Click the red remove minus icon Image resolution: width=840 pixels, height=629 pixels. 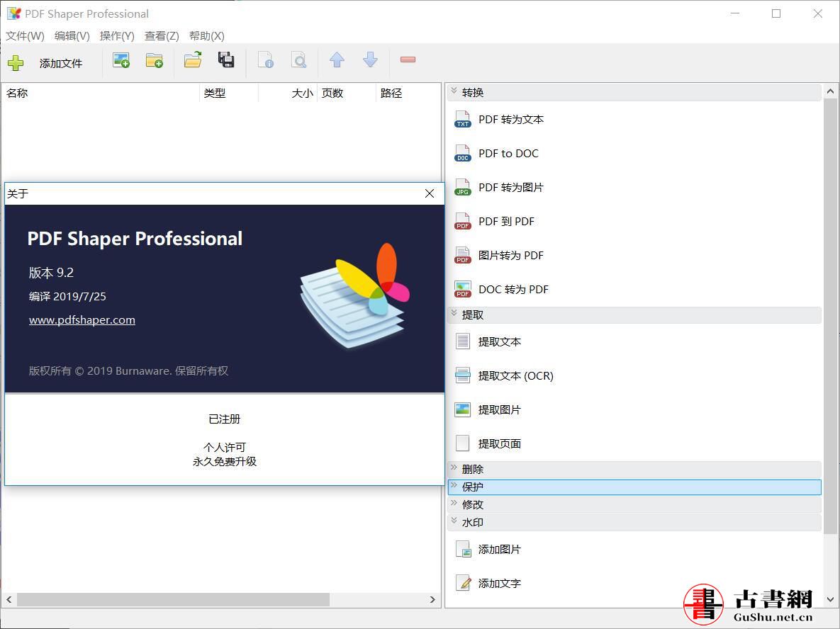point(408,59)
